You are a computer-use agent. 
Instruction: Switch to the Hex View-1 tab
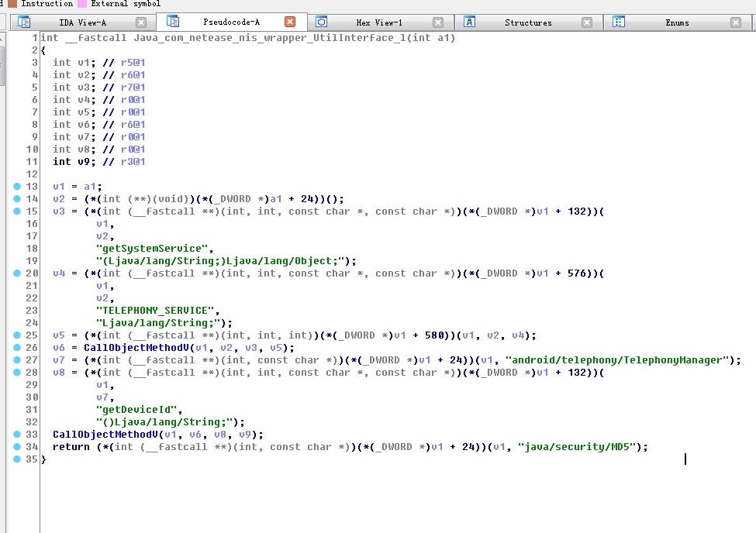379,22
